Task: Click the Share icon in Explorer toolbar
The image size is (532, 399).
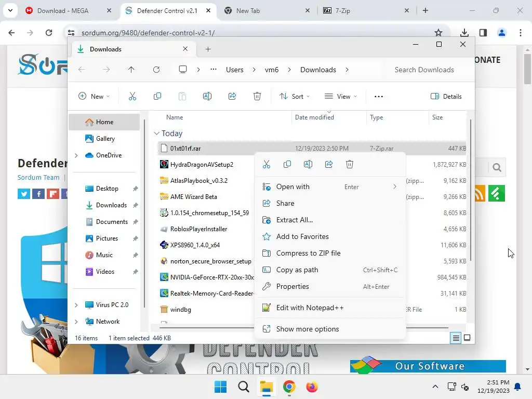Action: pyautogui.click(x=232, y=96)
